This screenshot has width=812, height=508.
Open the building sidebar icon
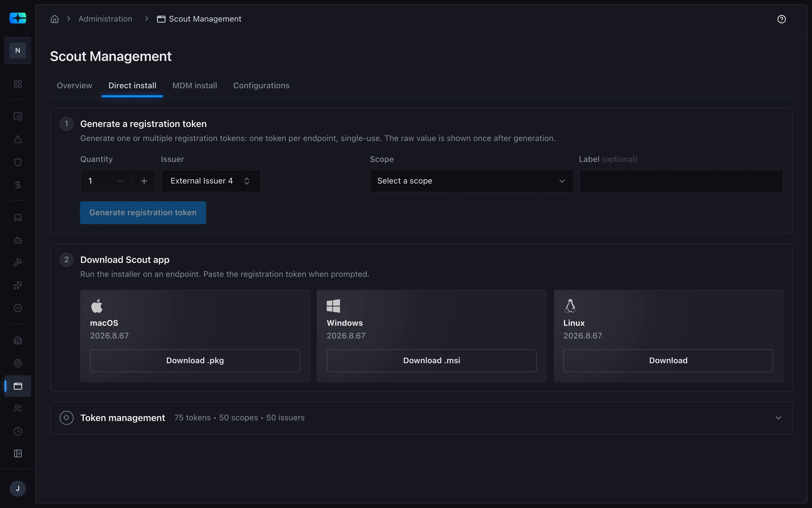click(18, 341)
